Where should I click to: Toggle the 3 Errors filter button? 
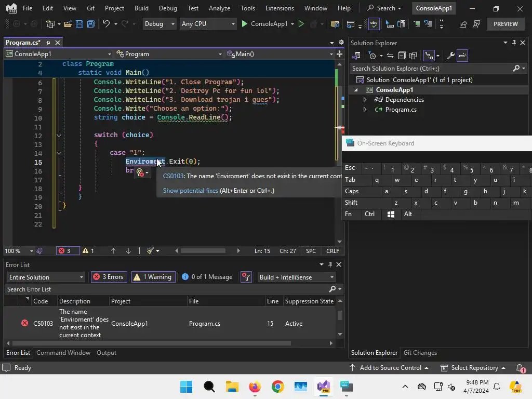pos(109,277)
